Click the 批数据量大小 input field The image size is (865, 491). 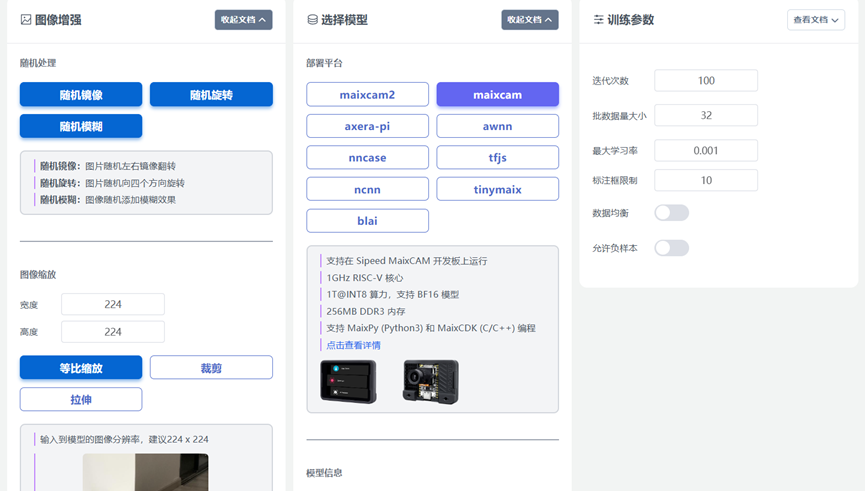point(706,115)
